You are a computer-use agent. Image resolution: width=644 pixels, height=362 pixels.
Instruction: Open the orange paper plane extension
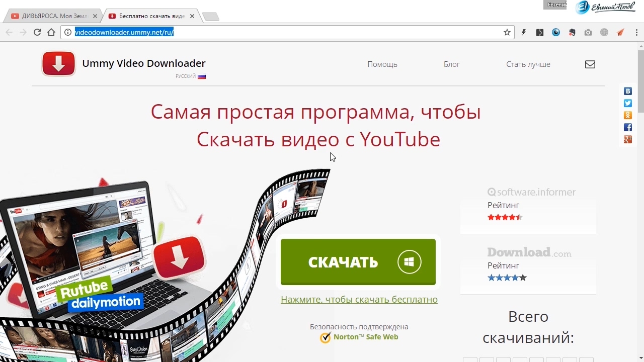pyautogui.click(x=620, y=32)
